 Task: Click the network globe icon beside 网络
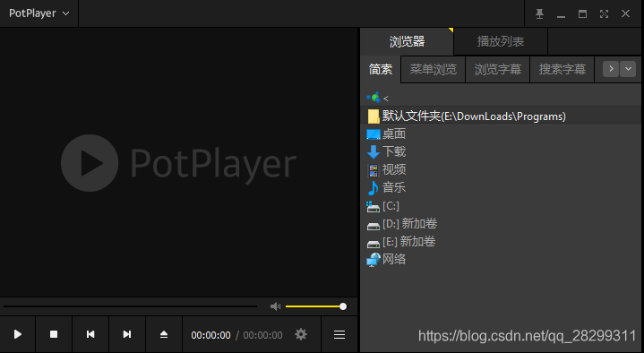[374, 260]
